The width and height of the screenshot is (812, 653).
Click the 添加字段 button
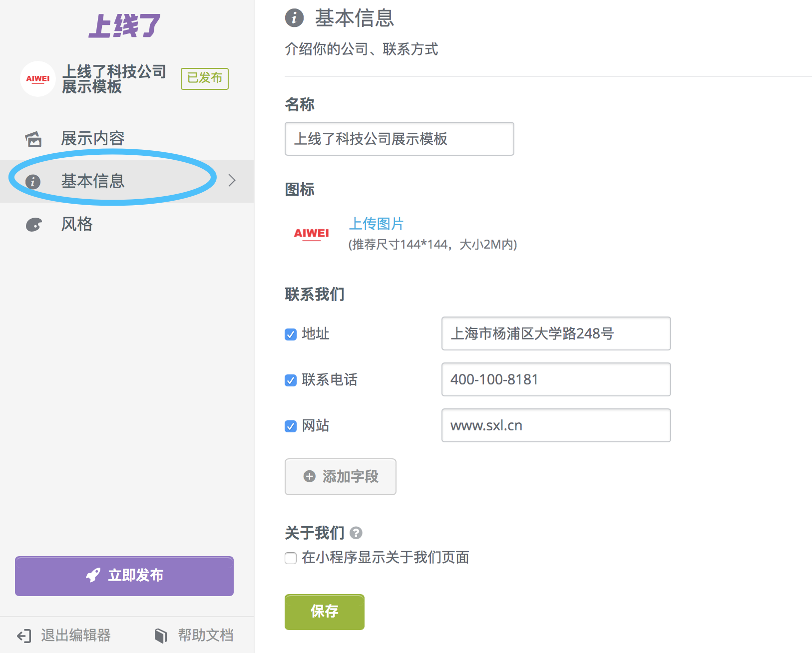pyautogui.click(x=340, y=477)
